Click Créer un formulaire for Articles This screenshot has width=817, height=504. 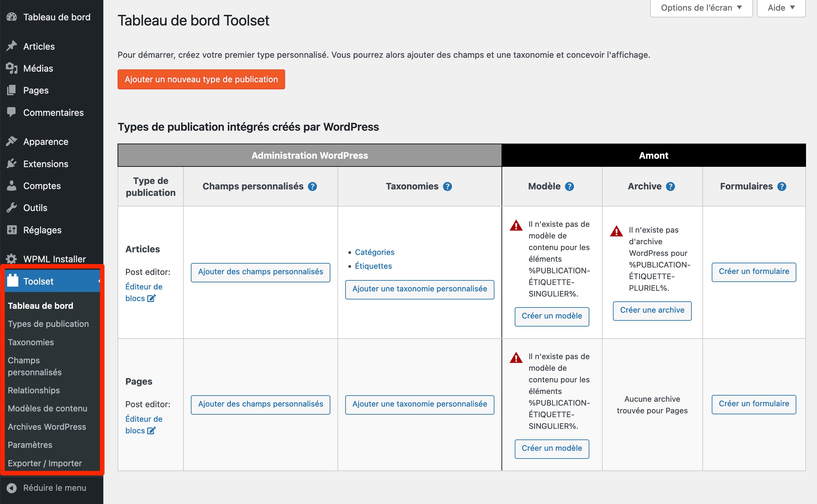coord(754,272)
